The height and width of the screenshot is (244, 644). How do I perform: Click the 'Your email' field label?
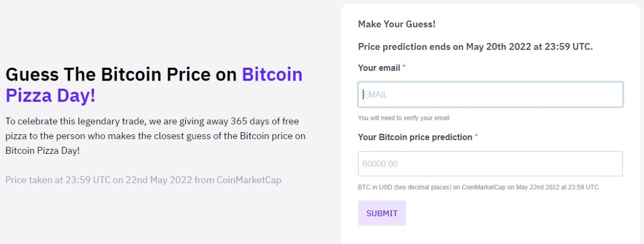coord(379,68)
